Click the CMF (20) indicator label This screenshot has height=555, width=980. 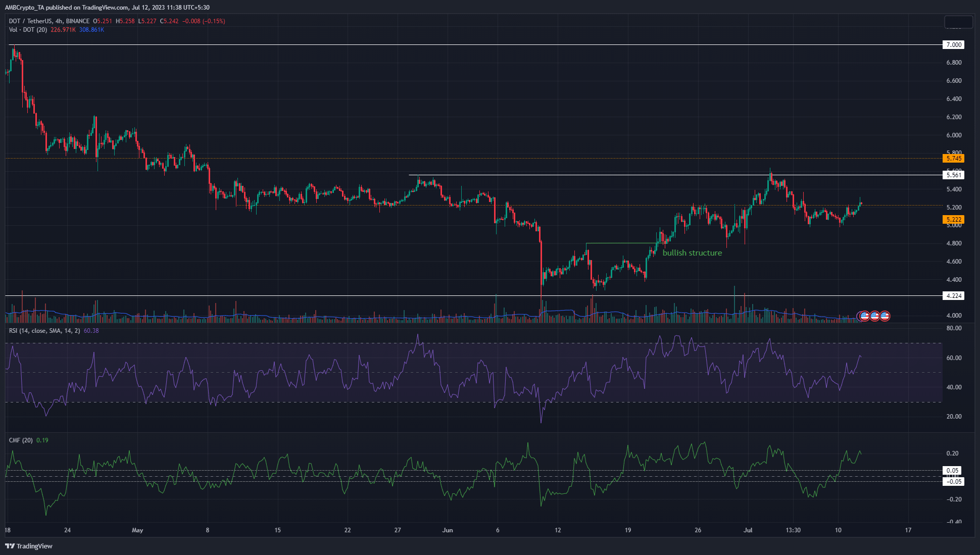pyautogui.click(x=21, y=440)
